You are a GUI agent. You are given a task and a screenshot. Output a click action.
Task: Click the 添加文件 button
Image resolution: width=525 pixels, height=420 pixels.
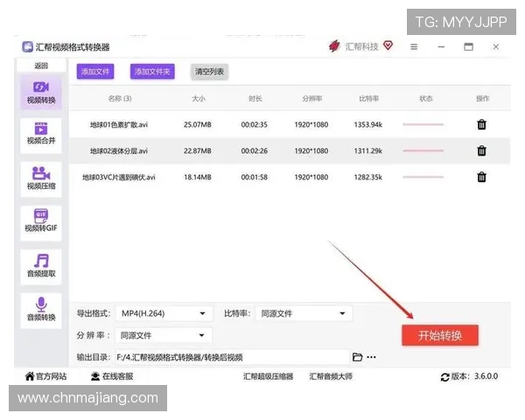tap(95, 72)
